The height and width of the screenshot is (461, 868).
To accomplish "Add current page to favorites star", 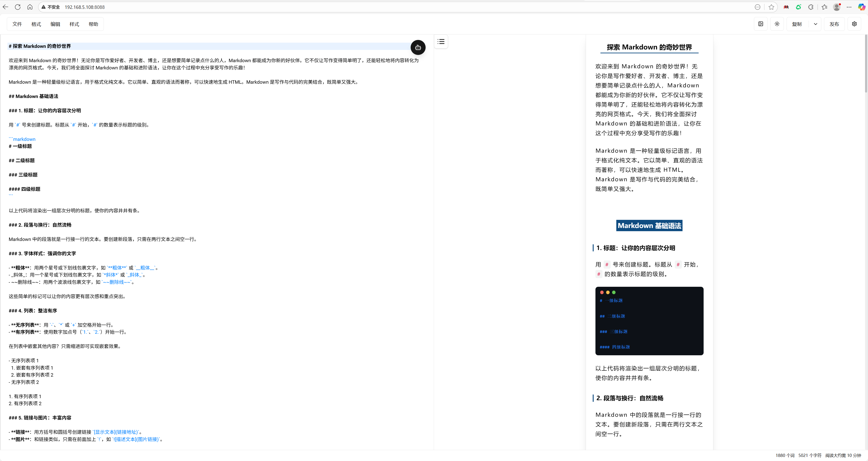I will pos(771,7).
